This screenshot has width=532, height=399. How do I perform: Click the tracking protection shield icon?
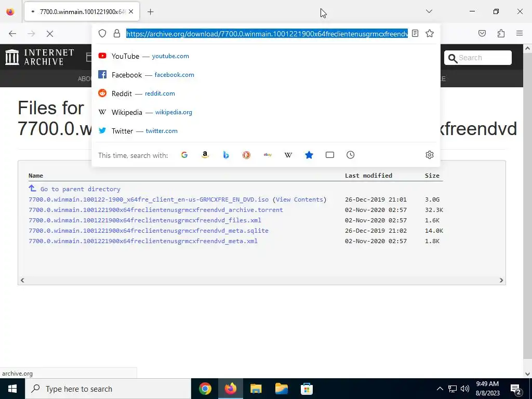(x=102, y=33)
